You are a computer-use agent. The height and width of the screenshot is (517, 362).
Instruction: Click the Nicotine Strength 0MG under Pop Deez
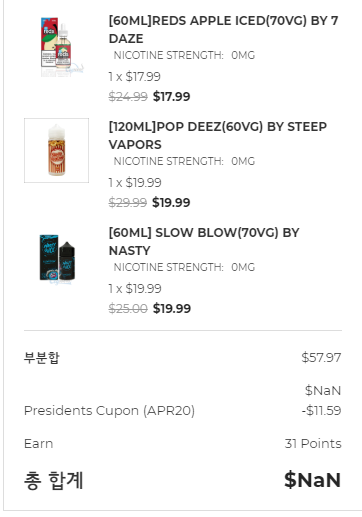point(184,161)
